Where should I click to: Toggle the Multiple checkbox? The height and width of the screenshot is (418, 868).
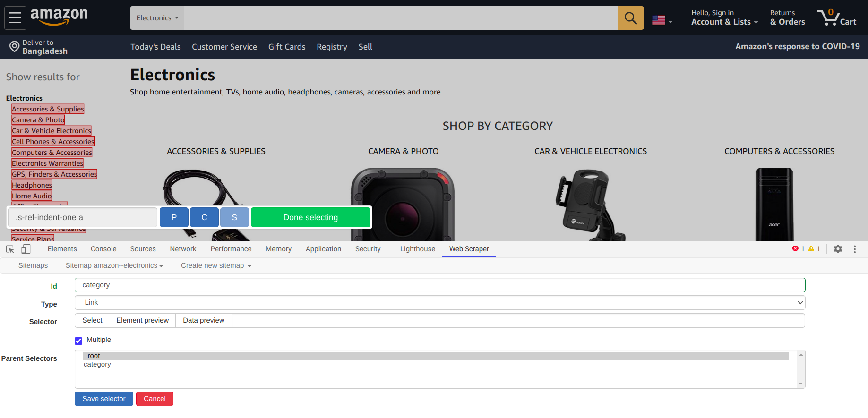coord(78,341)
